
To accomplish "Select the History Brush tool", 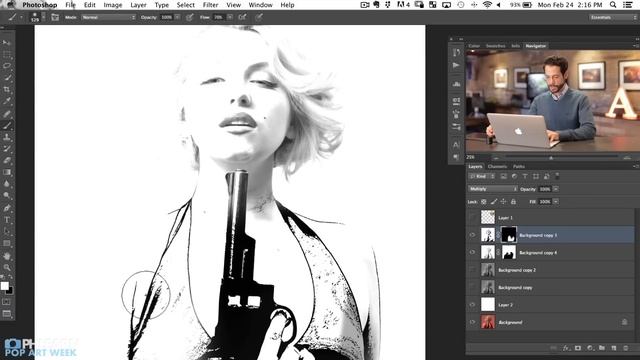I will coord(7,149).
